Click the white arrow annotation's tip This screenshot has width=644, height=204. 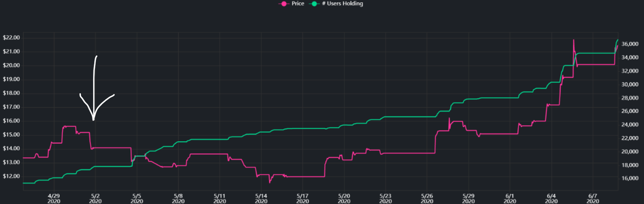pyautogui.click(x=93, y=120)
